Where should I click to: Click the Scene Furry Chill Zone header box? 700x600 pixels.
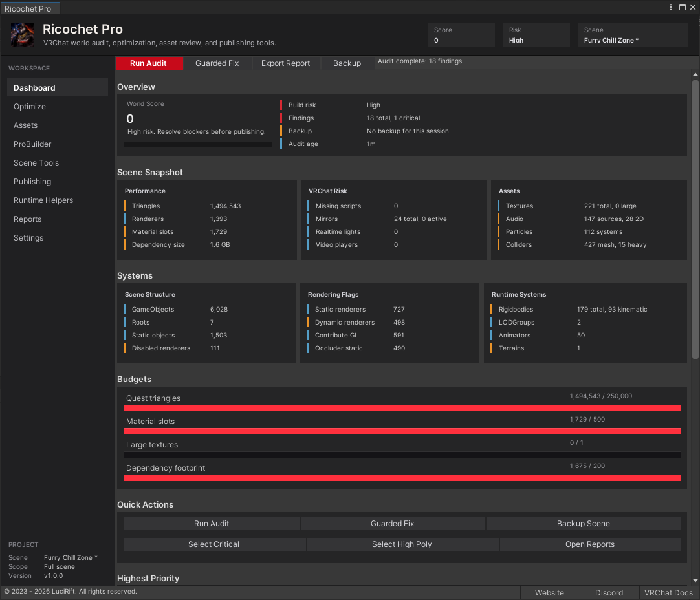pyautogui.click(x=632, y=35)
